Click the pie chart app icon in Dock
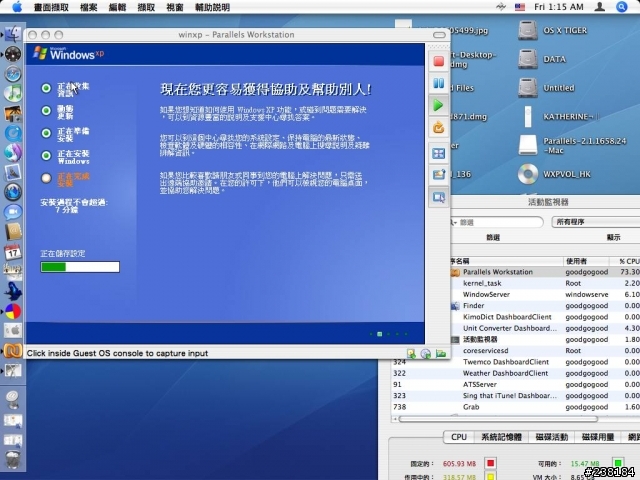The height and width of the screenshot is (480, 640). pos(13,311)
